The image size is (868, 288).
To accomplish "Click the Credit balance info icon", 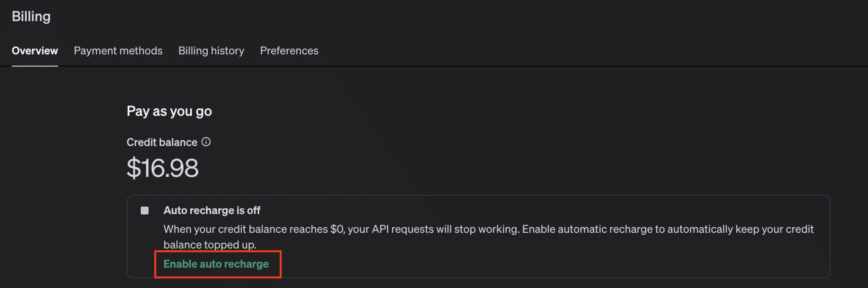I will tap(206, 142).
